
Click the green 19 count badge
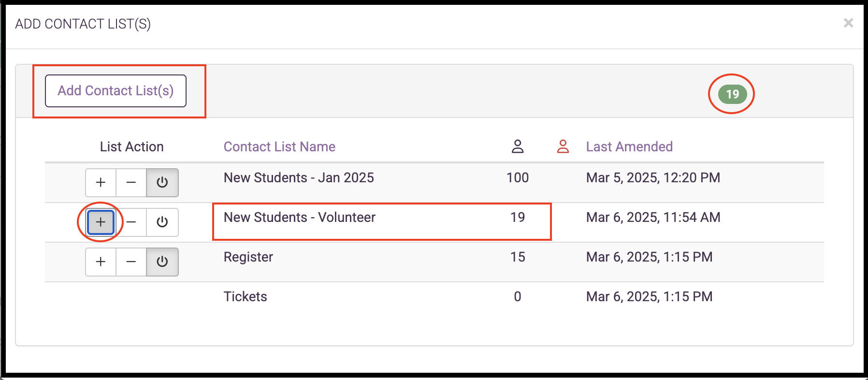coord(732,94)
